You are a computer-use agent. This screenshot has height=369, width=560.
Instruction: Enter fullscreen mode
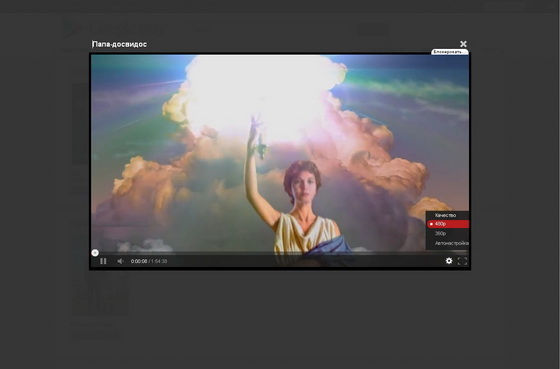click(462, 261)
